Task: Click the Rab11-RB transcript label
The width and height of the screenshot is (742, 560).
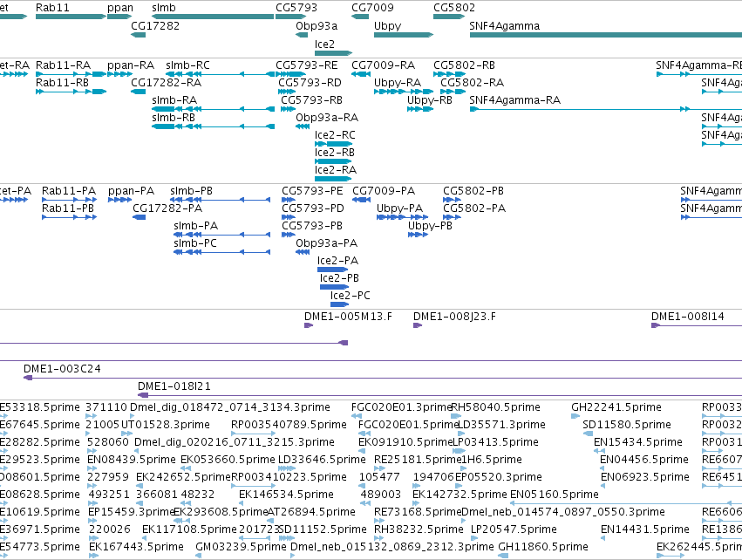Action: (63, 83)
